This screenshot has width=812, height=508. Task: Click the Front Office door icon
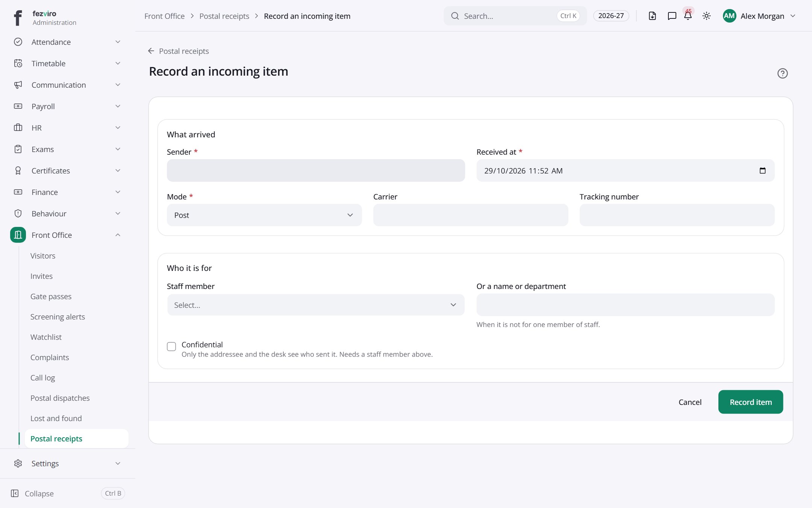click(x=18, y=235)
